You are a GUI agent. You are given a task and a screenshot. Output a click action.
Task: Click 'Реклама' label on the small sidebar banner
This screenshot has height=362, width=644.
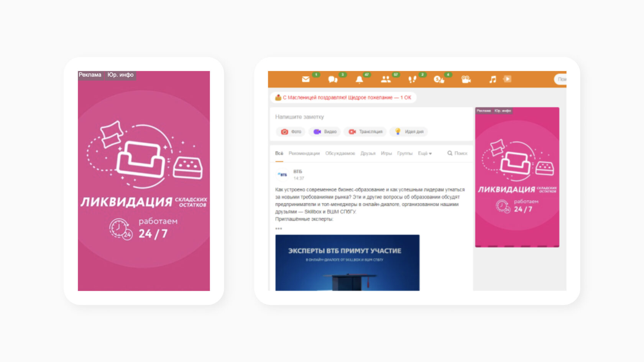[x=484, y=111]
